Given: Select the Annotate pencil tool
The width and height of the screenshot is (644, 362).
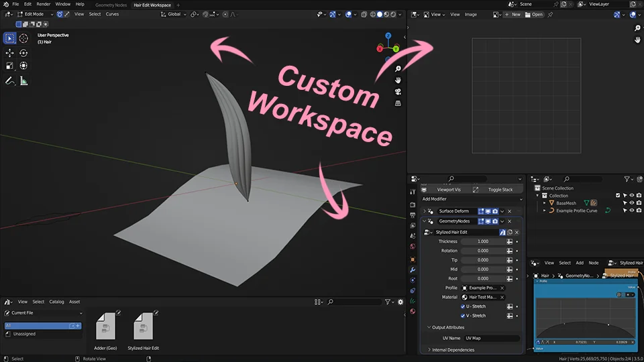Looking at the screenshot, I should (10, 80).
